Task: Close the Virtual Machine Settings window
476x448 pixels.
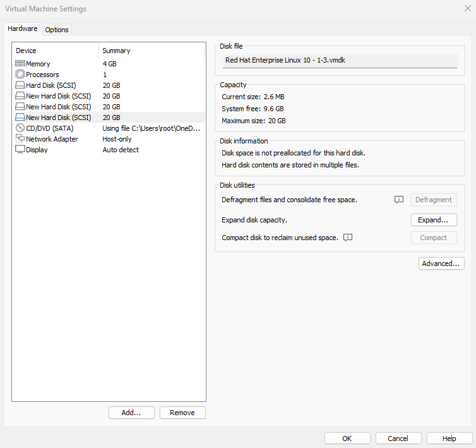Action: tap(467, 9)
